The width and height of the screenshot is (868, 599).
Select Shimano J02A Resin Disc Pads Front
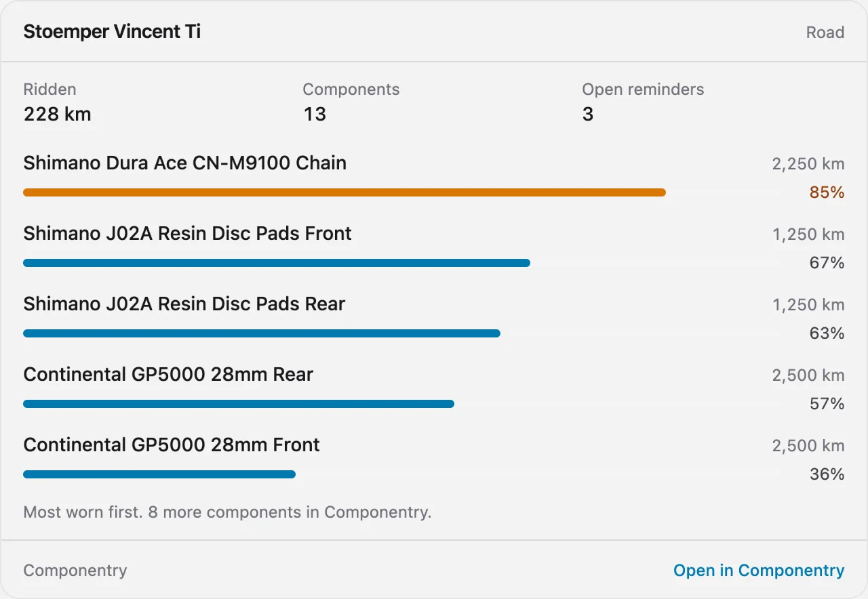coord(187,234)
